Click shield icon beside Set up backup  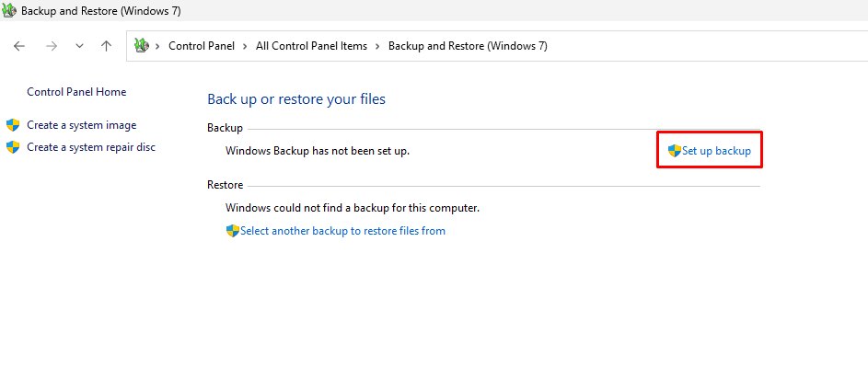pyautogui.click(x=675, y=151)
